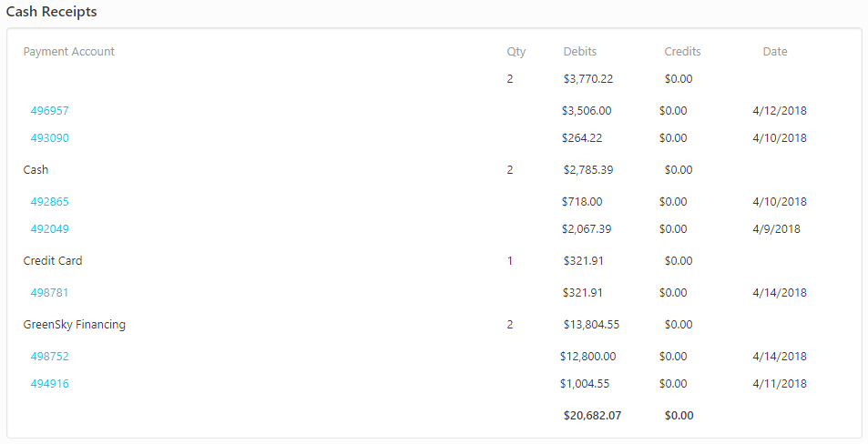Click the $12,800.00 debit amount
This screenshot has width=868, height=444.
(587, 357)
